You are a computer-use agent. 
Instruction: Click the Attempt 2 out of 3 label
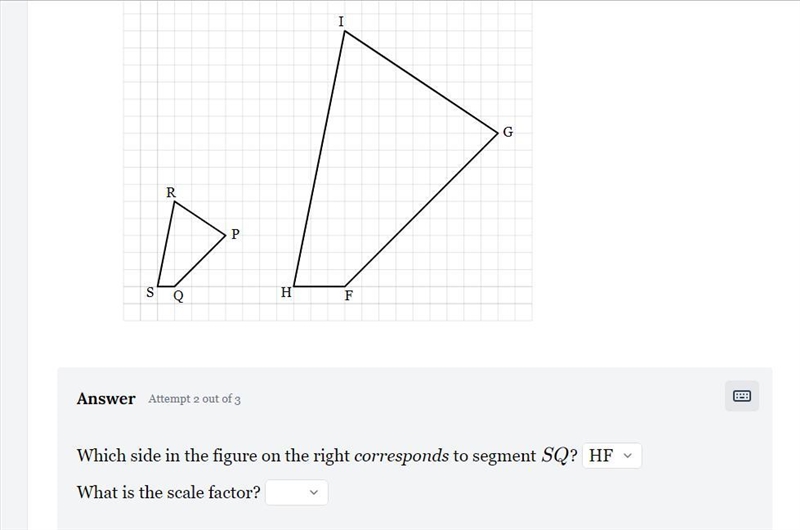[194, 399]
